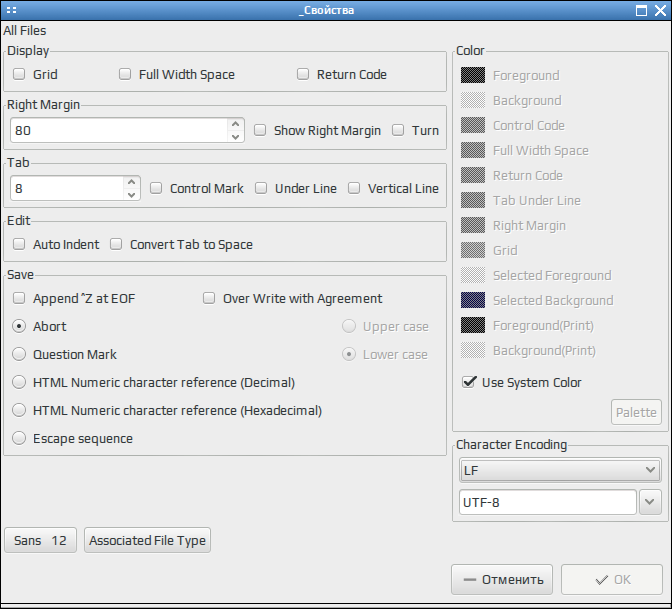Increase Right Margin value with up arrow
The width and height of the screenshot is (672, 609).
(x=235, y=124)
